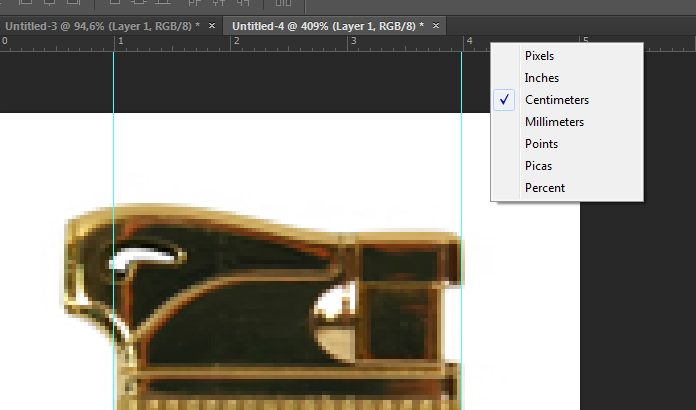696x410 pixels.
Task: Select the Untitled-4 document tab
Action: 327,24
